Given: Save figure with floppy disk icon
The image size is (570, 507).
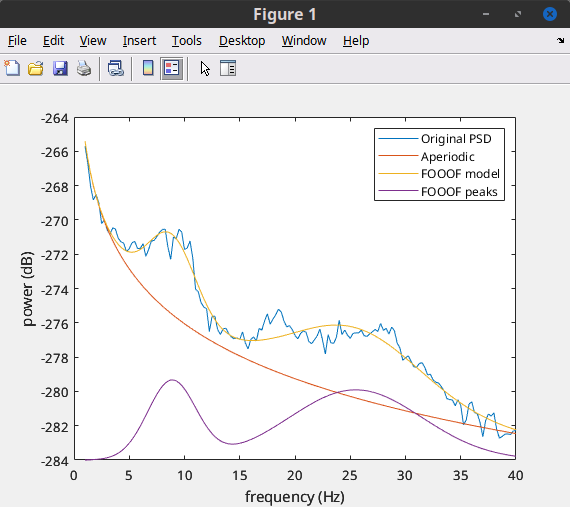Looking at the screenshot, I should pyautogui.click(x=60, y=68).
